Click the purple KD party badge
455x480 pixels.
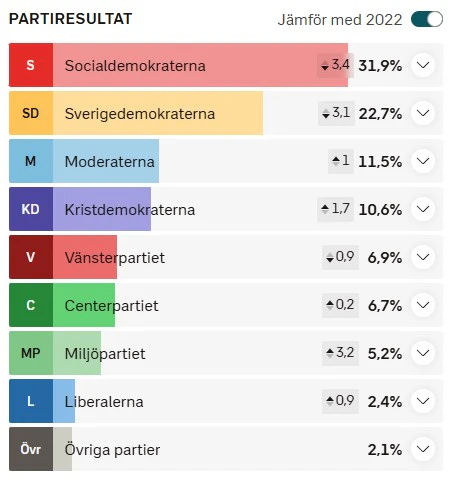point(31,209)
